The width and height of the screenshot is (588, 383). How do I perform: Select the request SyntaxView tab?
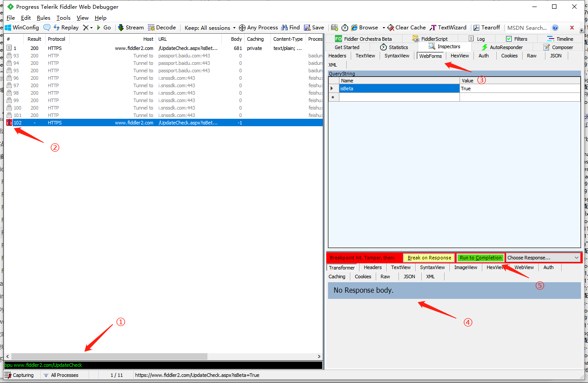pos(397,56)
